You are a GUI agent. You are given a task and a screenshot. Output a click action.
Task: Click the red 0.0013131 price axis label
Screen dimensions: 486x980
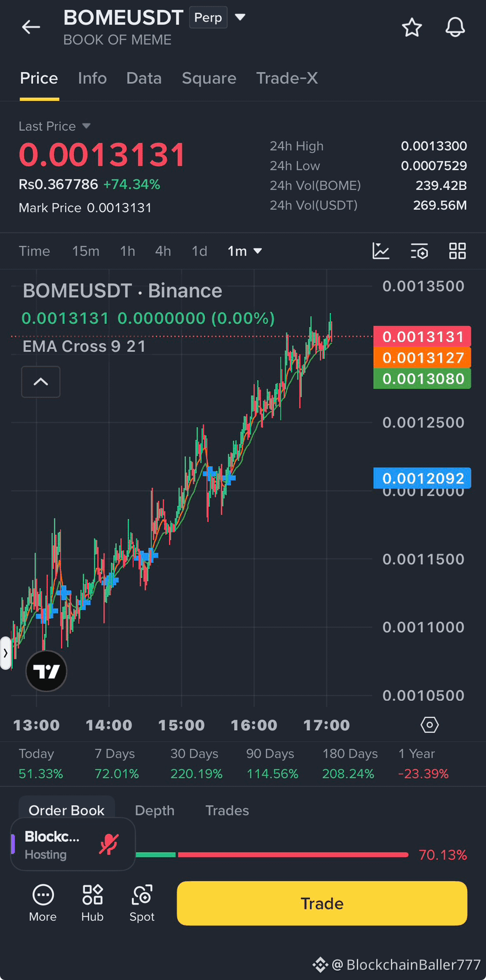coord(422,337)
